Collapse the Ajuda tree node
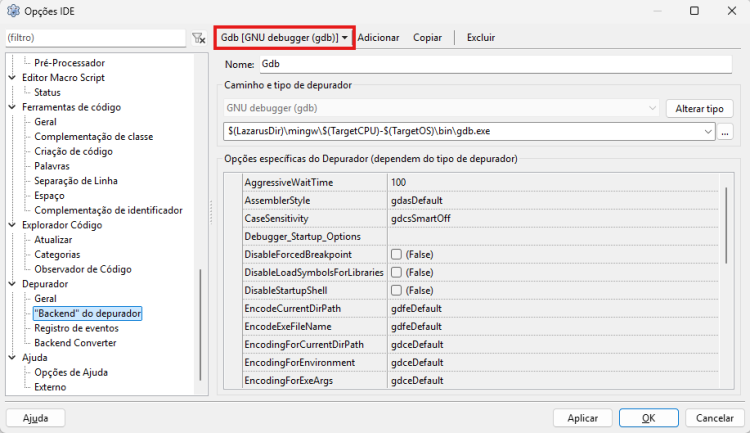The width and height of the screenshot is (750, 433). pyautogui.click(x=12, y=357)
